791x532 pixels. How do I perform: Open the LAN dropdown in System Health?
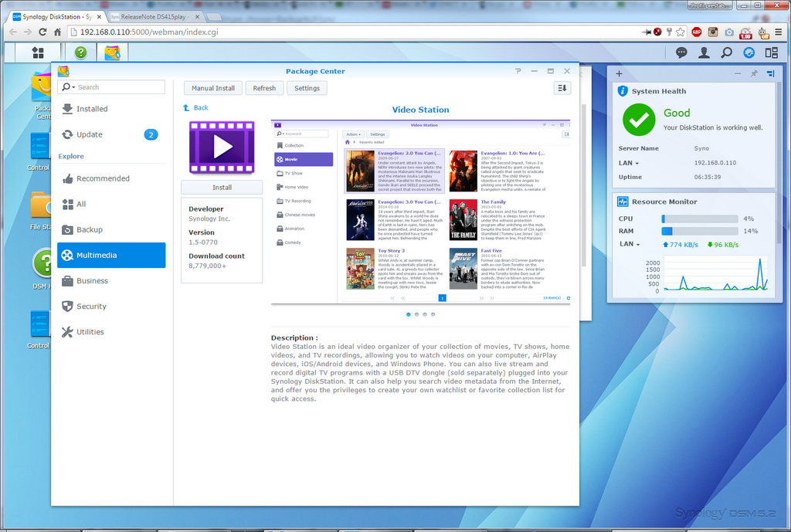[629, 163]
